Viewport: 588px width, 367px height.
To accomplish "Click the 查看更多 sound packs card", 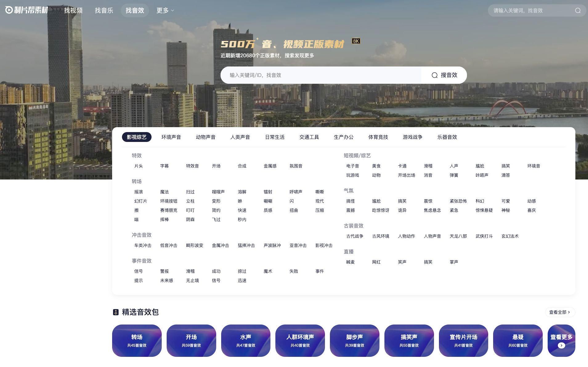I will 561,341.
